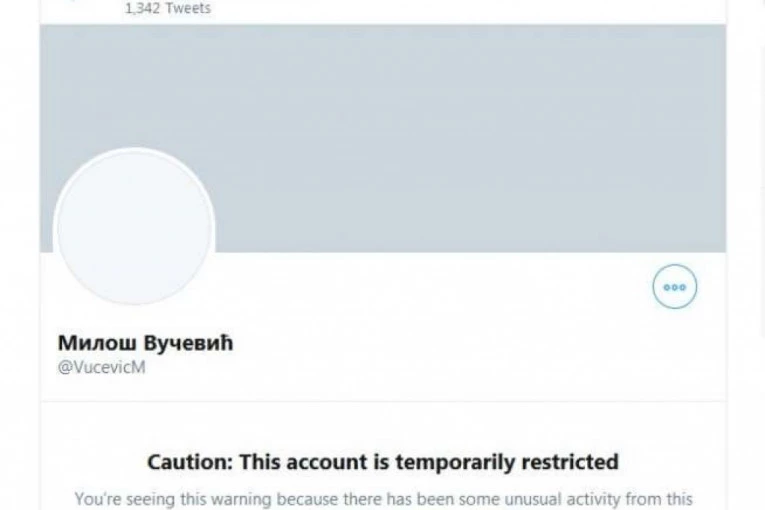Click the 1,342 Tweets count
This screenshot has width=765, height=510.
point(167,8)
